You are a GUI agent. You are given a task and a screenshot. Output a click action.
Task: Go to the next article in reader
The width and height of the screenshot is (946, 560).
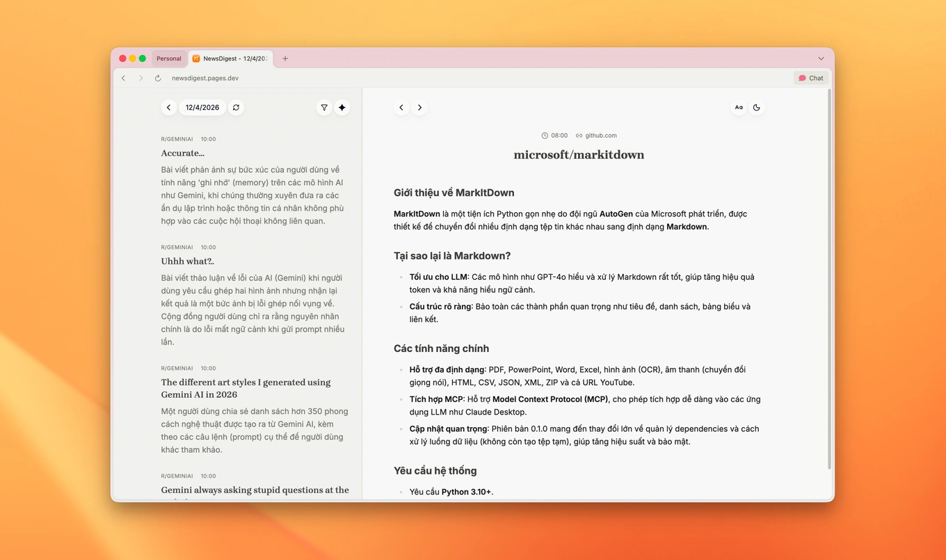pyautogui.click(x=419, y=108)
